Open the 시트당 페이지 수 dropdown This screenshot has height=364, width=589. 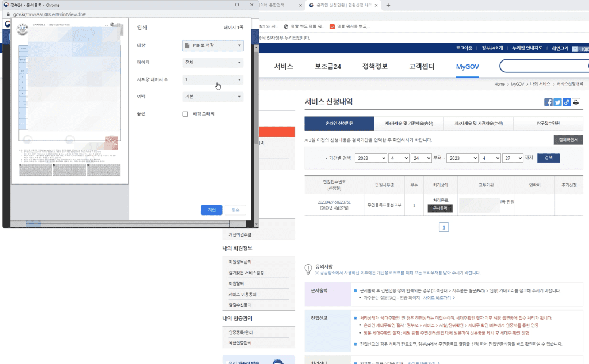point(213,79)
